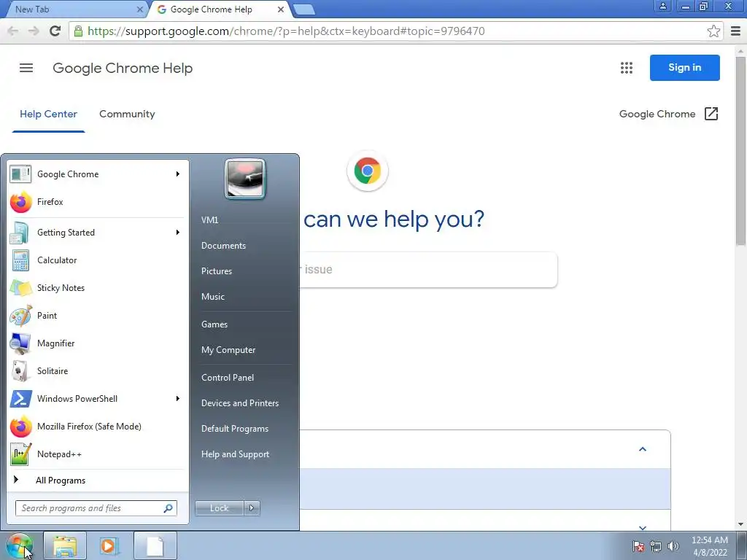The image size is (747, 560).
Task: Launch Paint from the Start menu
Action: tap(97, 316)
